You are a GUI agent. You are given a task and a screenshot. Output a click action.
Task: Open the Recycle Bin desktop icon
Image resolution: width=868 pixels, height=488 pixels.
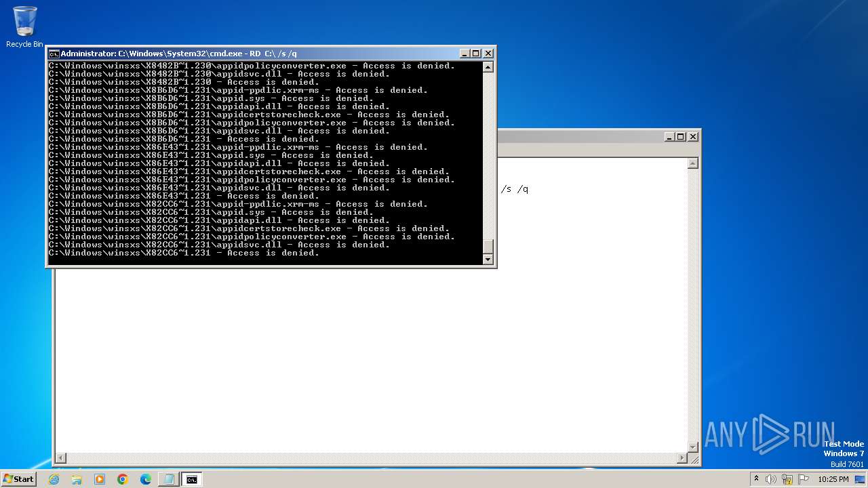pos(24,27)
